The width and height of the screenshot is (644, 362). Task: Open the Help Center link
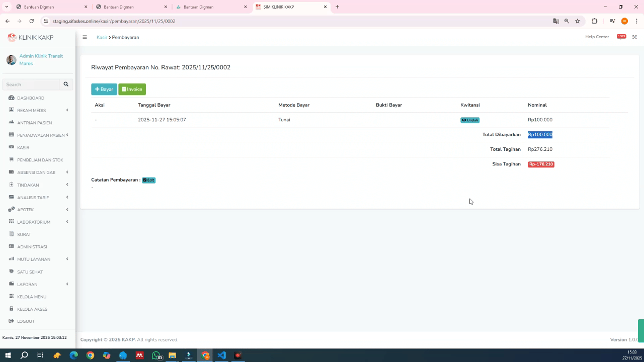coord(597,37)
